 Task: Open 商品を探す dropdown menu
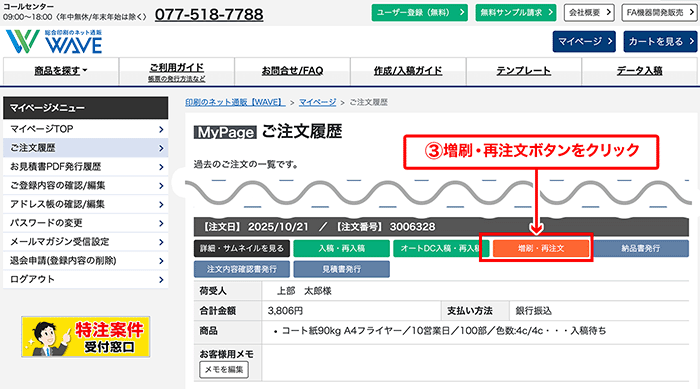[61, 71]
